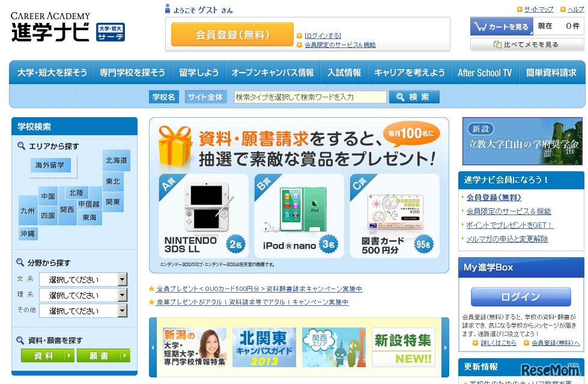
Task: Select 北陸 region on the map
Action: (x=76, y=192)
